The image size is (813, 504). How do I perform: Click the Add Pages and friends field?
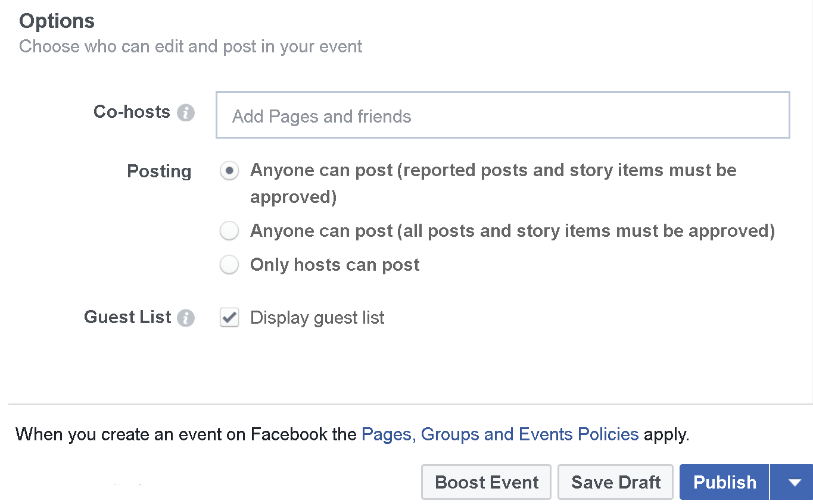[503, 115]
